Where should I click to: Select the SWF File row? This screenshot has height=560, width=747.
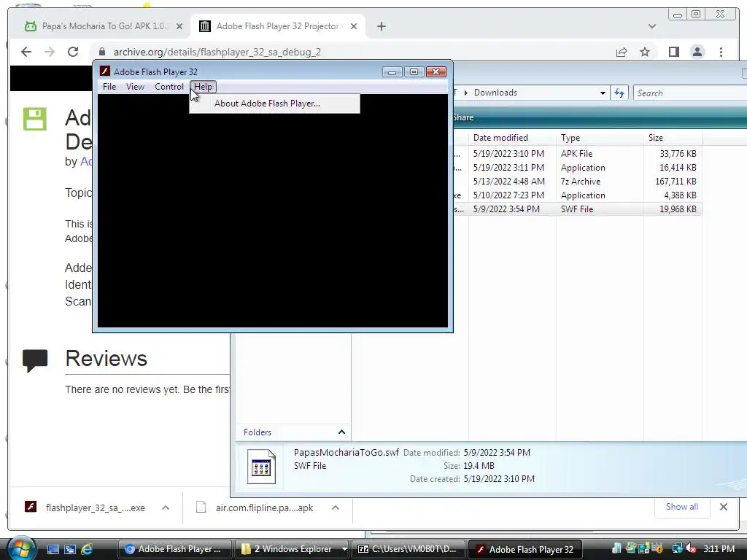pos(577,209)
